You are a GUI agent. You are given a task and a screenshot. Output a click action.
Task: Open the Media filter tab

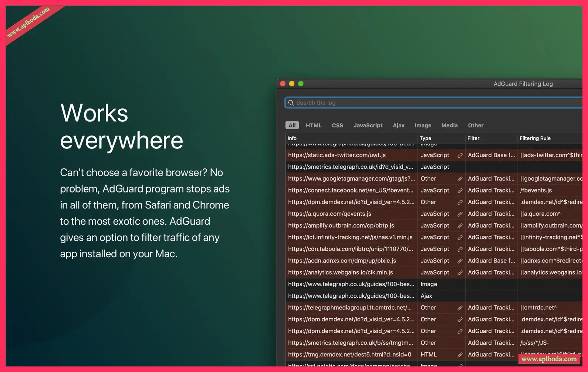coord(449,125)
